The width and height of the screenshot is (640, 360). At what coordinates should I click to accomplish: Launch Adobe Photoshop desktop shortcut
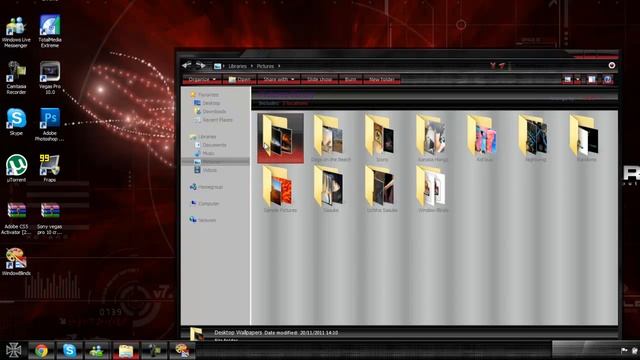tap(49, 124)
